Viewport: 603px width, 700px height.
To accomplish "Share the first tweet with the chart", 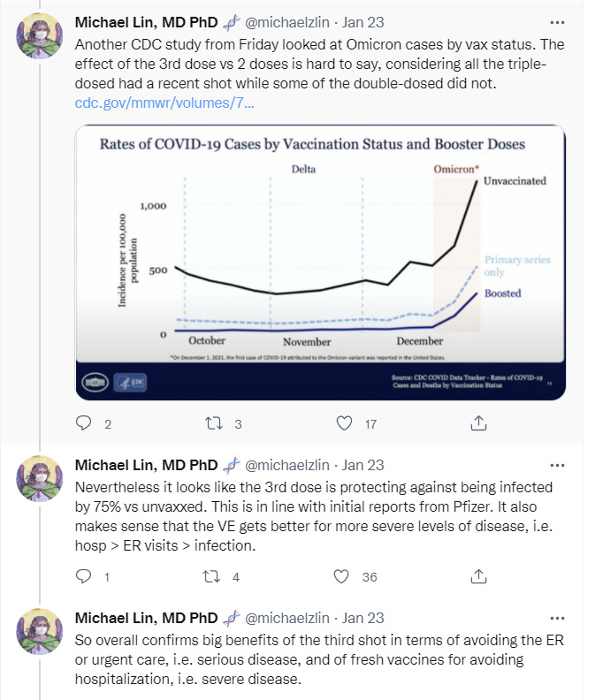I will (x=478, y=422).
